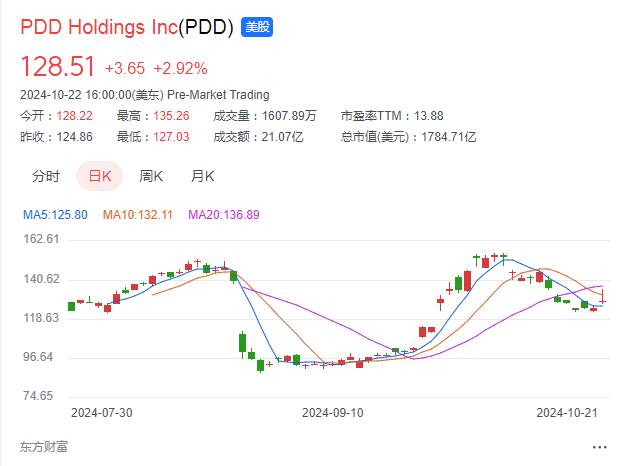
Task: Click the 2024-09-10 date axis label
Action: pyautogui.click(x=333, y=413)
